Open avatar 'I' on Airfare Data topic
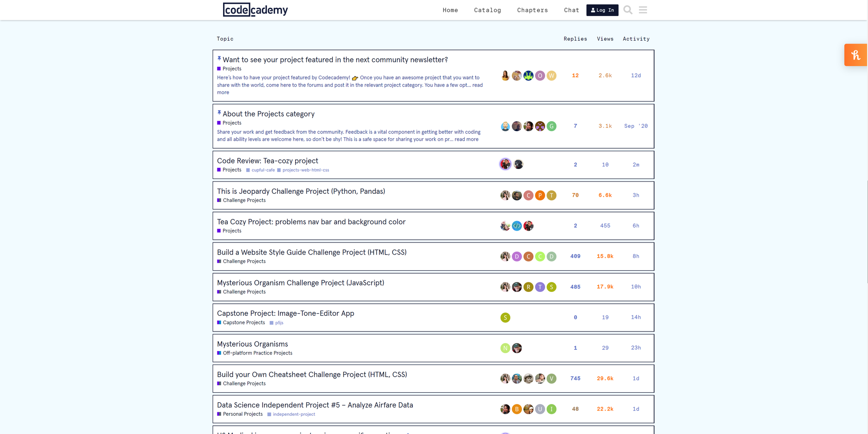868x434 pixels. click(552, 409)
